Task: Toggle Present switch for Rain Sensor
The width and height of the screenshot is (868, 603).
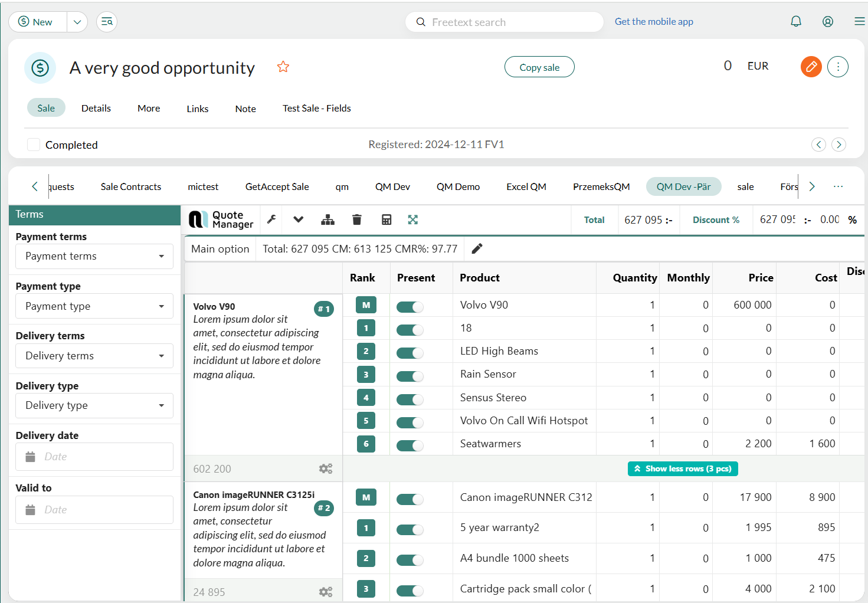Action: (x=410, y=376)
